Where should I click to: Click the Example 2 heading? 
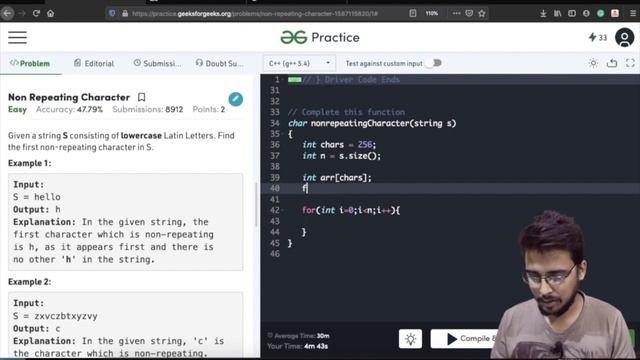(x=30, y=282)
